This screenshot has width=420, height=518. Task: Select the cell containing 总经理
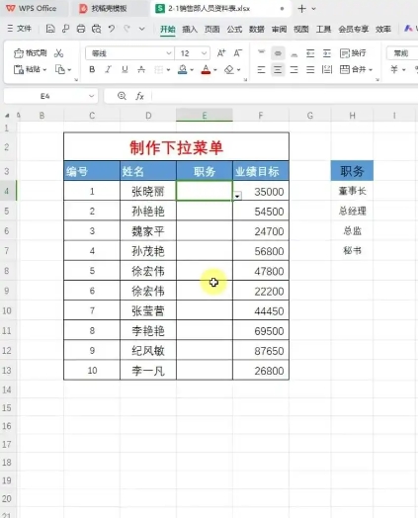(x=352, y=211)
